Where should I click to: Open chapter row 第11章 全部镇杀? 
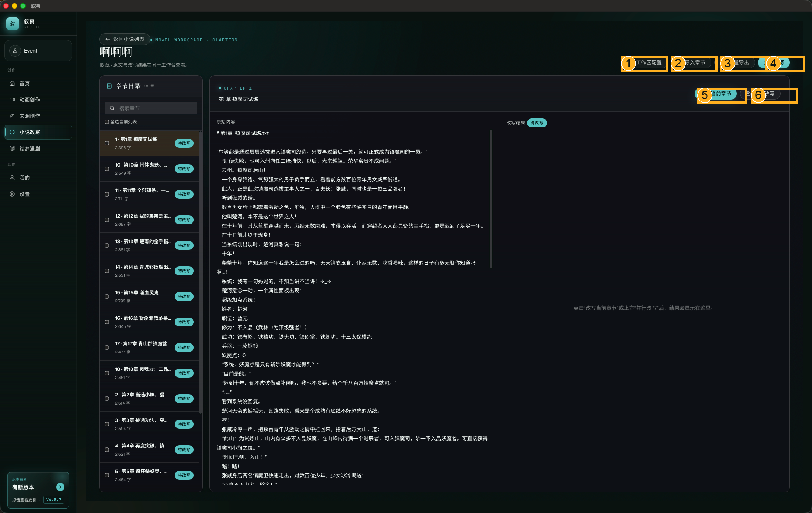click(x=149, y=194)
